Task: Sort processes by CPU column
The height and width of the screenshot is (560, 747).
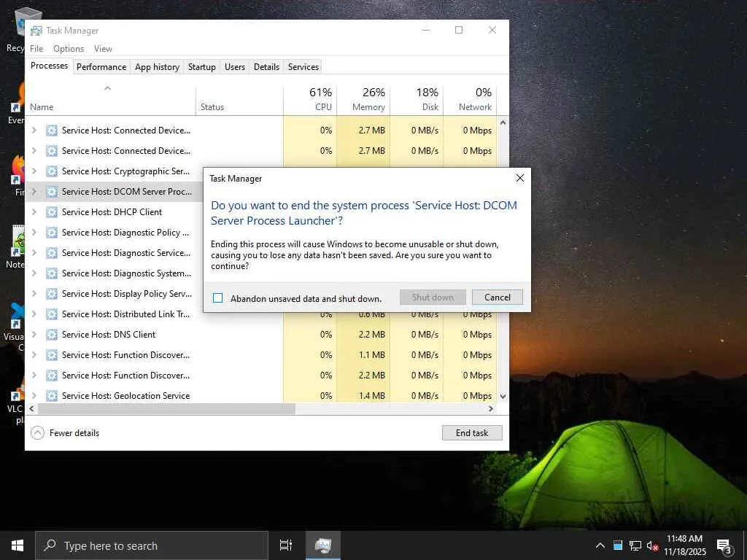Action: click(x=310, y=101)
